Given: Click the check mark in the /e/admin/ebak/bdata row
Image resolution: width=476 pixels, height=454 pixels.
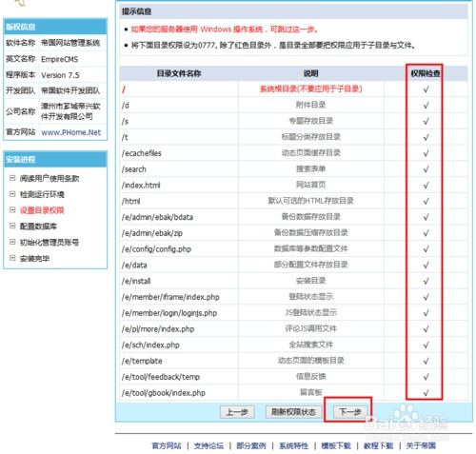Looking at the screenshot, I should click(426, 217).
